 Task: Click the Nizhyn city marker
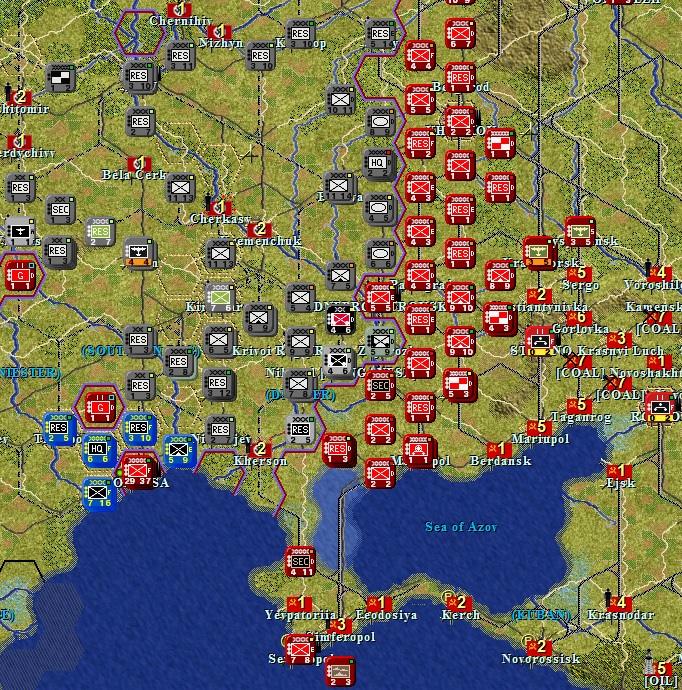point(220,32)
